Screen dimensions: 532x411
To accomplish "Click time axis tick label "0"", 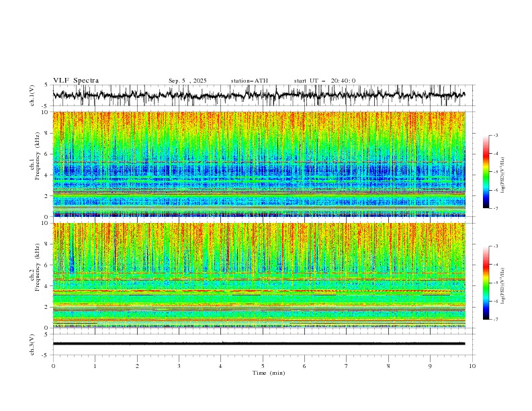I will 53,366.
